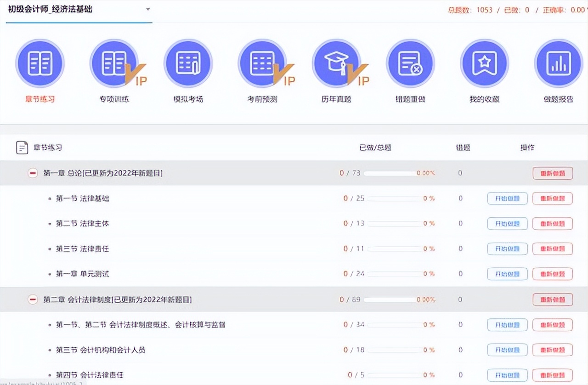
Task: Click 重新做题 for 第二章 会计法律制度
Action: 552,299
